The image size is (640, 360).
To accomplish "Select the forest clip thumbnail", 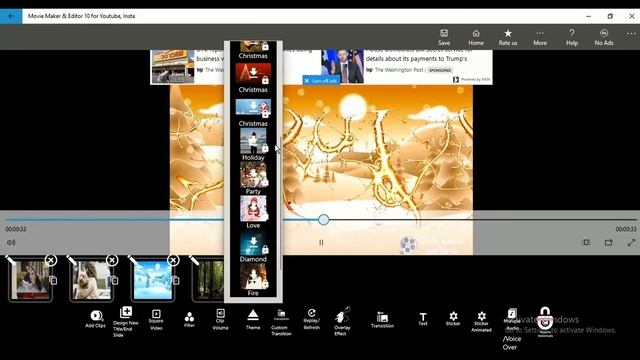I will (208, 281).
